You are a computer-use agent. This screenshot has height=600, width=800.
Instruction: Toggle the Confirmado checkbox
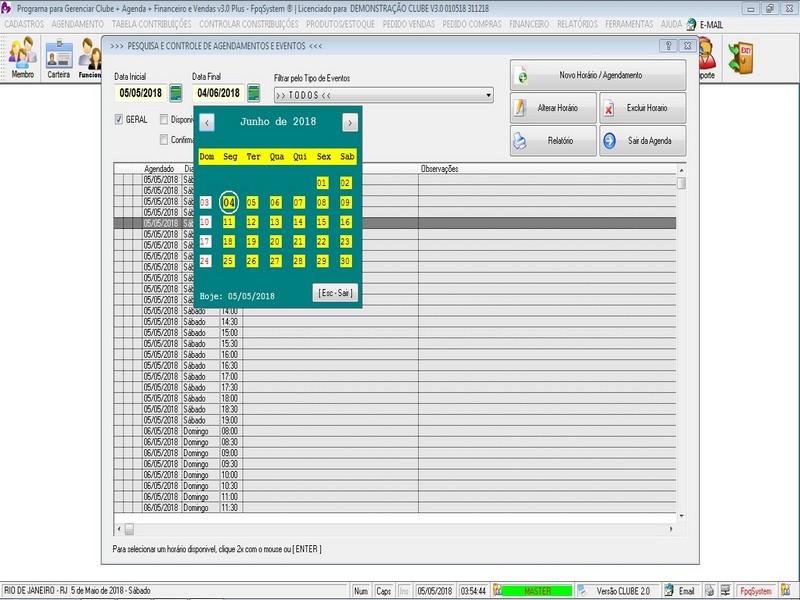(x=164, y=139)
